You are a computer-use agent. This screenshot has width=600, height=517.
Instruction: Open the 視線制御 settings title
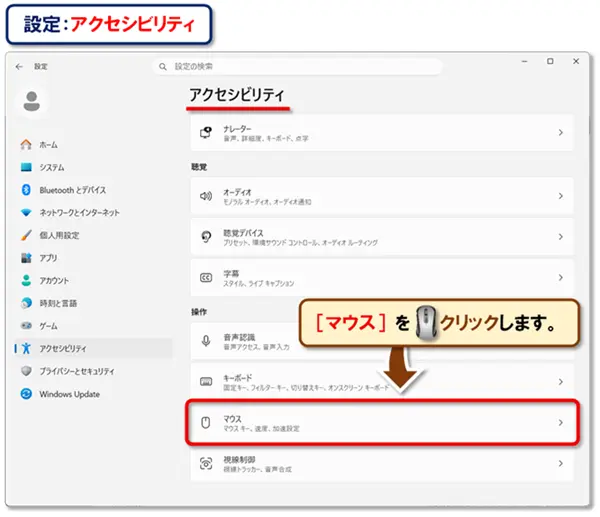coord(239,459)
